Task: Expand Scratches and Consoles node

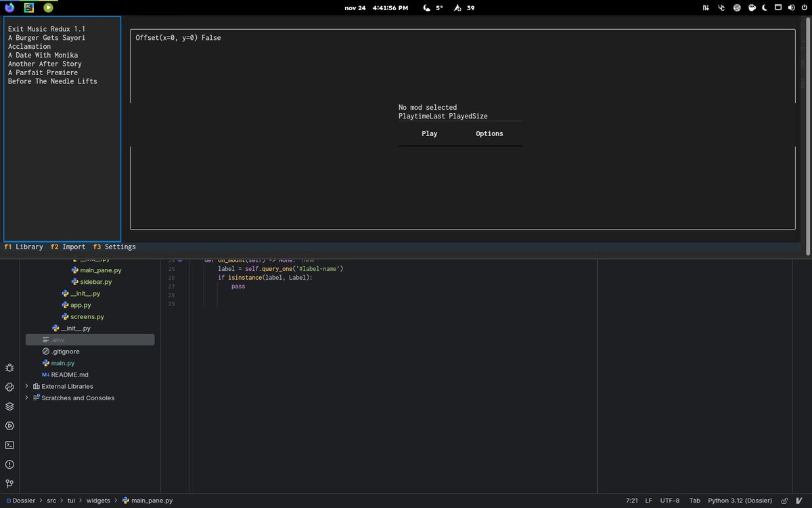Action: (26, 398)
